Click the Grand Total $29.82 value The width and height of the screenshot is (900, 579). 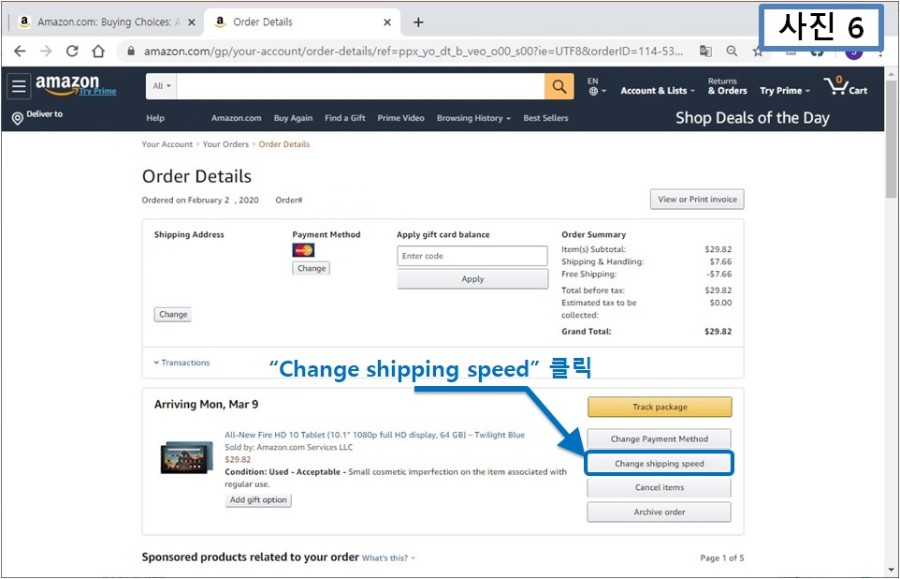click(x=718, y=332)
